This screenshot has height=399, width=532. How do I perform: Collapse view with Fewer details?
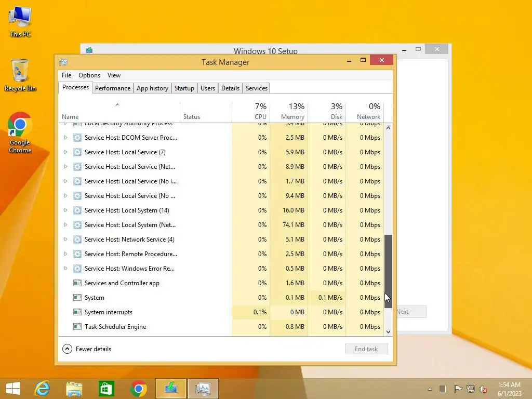coord(87,349)
